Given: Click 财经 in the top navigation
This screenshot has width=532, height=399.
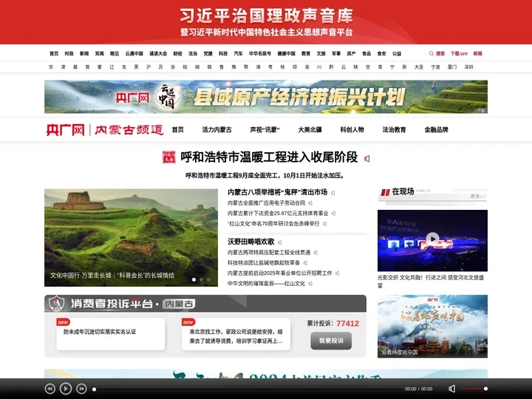Looking at the screenshot, I should [178, 54].
